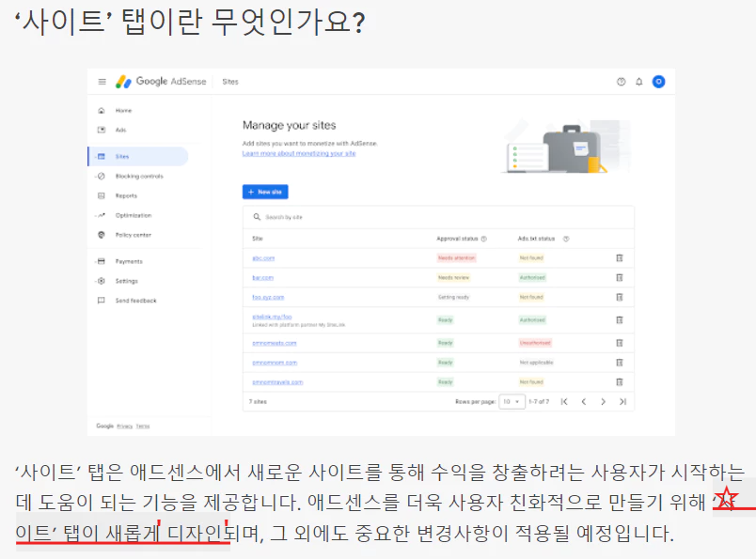756x559 pixels.
Task: Open the omnomeats.com site link
Action: [x=275, y=343]
